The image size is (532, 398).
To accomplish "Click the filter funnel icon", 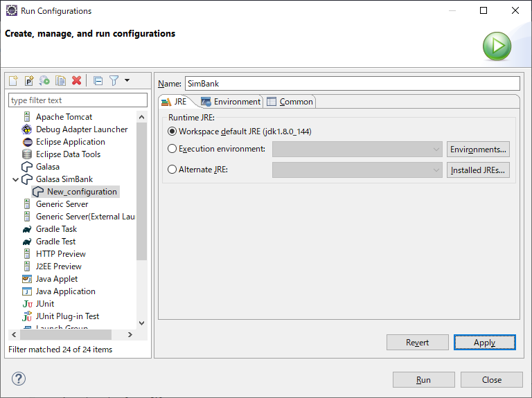I will click(x=114, y=81).
